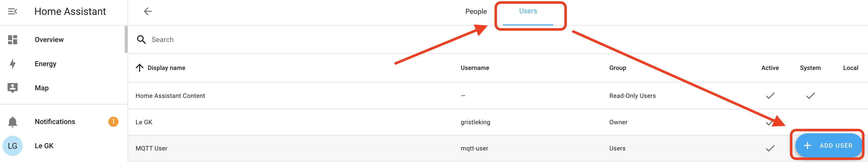Screen dimensions: 868x162
Task: Click the LG user avatar
Action: point(12,146)
